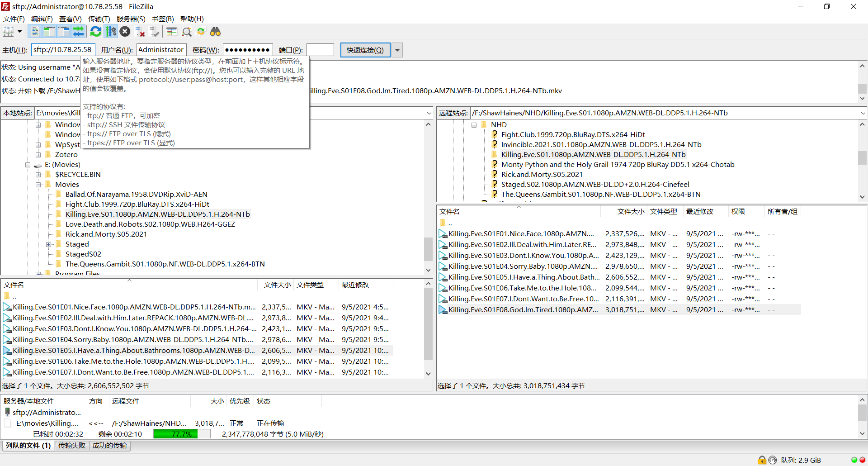868x466 pixels.
Task: Open the directory listing filters dialog
Action: tap(172, 32)
